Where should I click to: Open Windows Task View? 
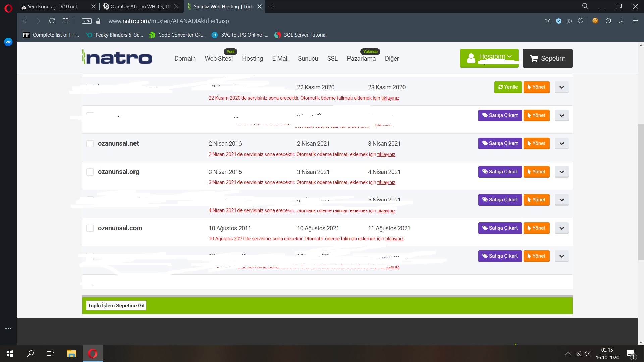[50, 354]
